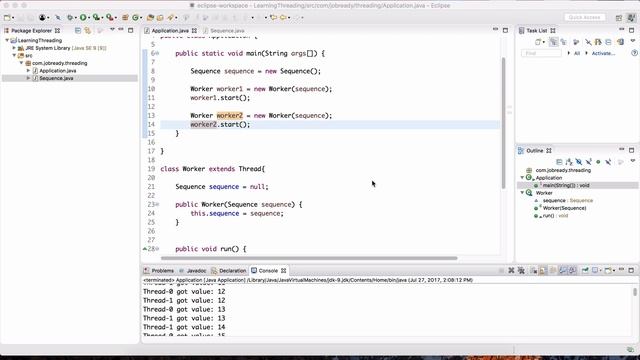
Task: Click the Task List help question icon
Action: 634,53
